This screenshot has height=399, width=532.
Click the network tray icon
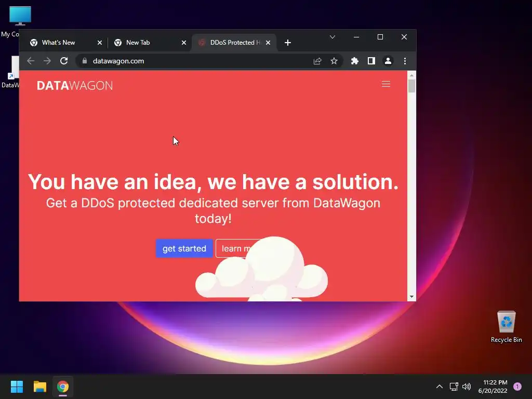pos(454,387)
